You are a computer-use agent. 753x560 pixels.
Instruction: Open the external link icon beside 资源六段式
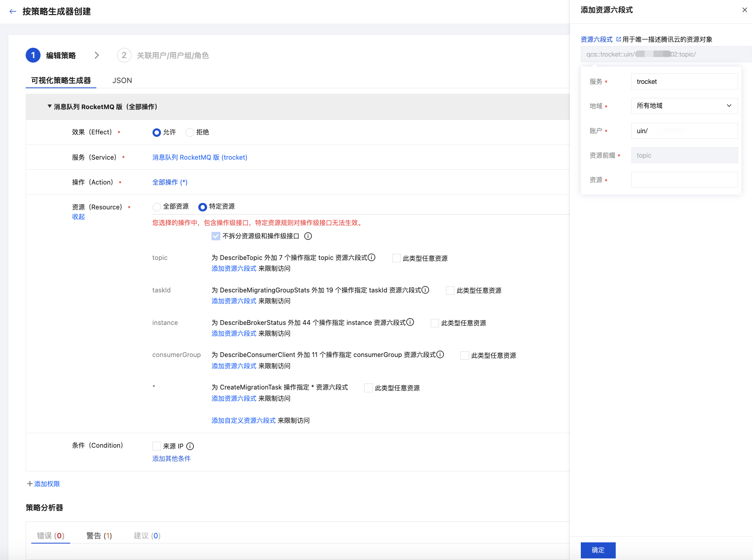[x=619, y=39]
